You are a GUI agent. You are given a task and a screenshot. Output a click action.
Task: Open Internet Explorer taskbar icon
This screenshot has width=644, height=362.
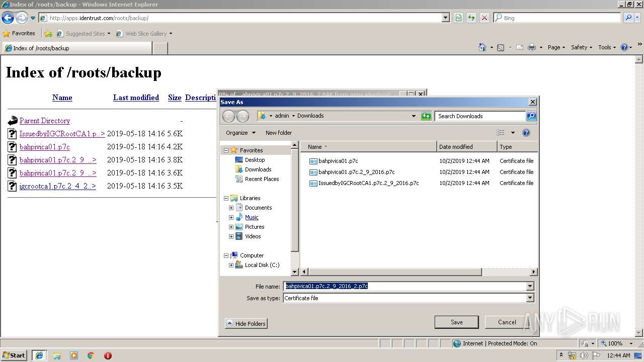(x=39, y=355)
